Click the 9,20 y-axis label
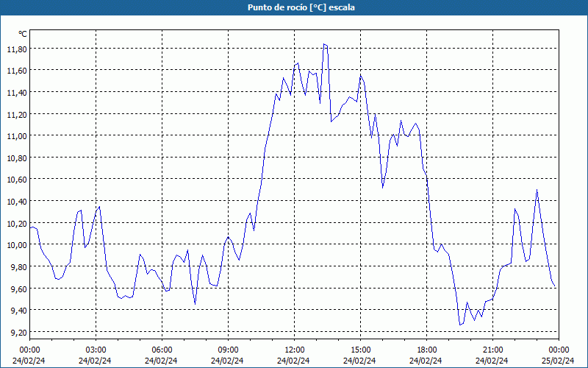The image size is (588, 368). pos(19,332)
